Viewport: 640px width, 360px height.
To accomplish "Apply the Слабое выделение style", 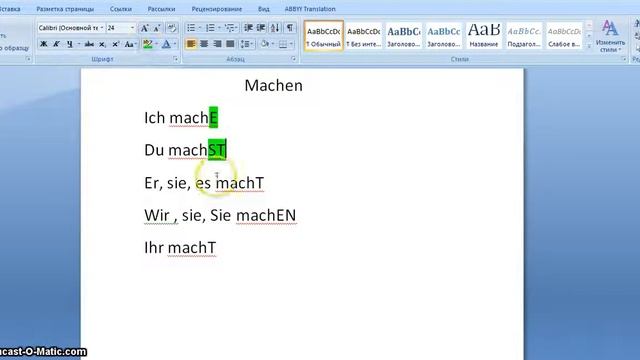I will [564, 36].
